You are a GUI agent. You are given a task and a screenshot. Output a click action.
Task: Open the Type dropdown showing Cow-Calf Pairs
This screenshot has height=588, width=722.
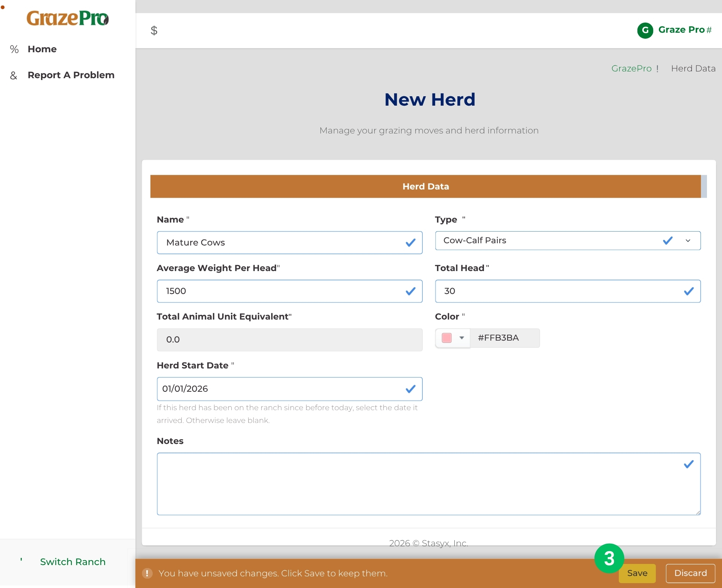coord(568,241)
